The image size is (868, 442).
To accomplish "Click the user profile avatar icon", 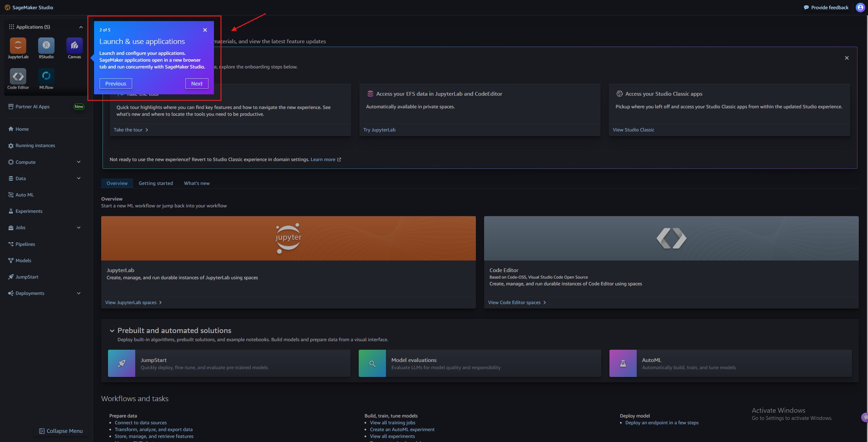I will tap(860, 7).
